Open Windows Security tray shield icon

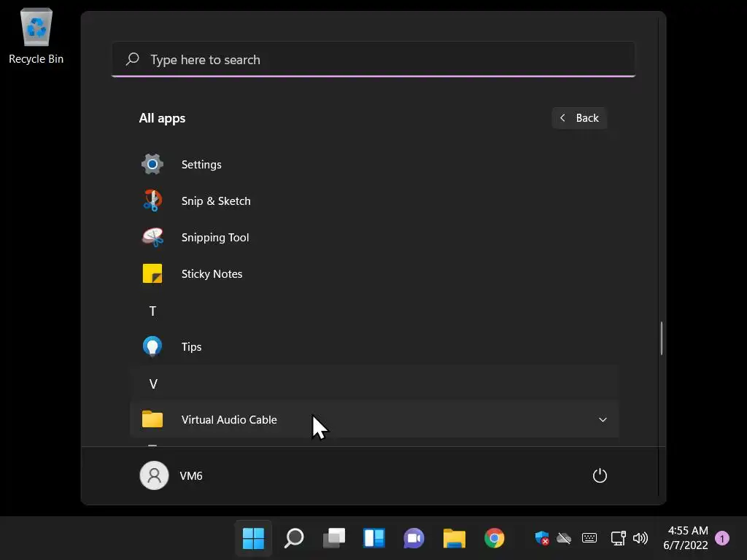[x=542, y=538]
